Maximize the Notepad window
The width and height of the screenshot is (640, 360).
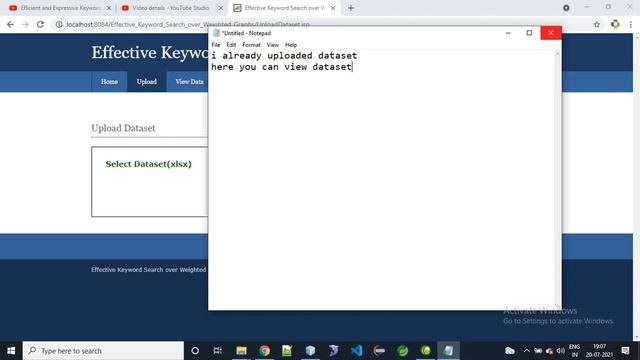[529, 33]
